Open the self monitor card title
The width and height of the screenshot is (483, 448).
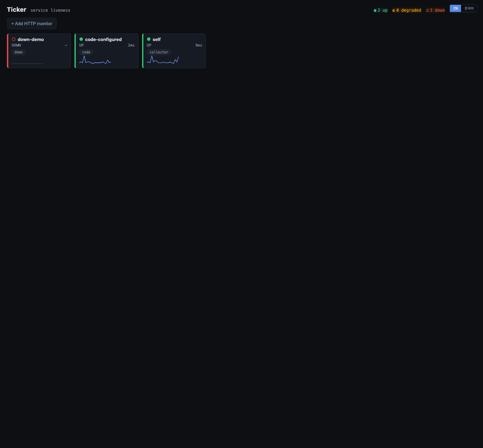[x=157, y=39]
